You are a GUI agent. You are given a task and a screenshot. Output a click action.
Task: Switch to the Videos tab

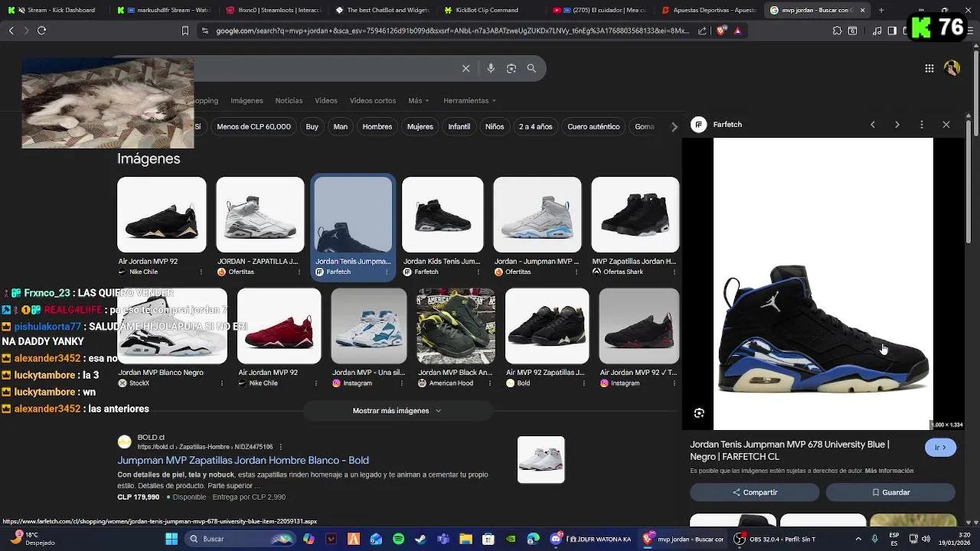tap(325, 101)
